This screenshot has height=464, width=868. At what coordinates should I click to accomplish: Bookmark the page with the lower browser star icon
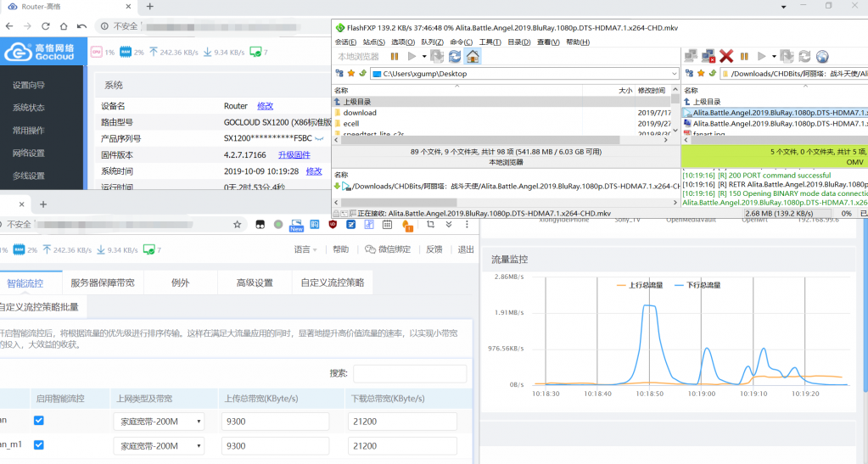(x=237, y=224)
